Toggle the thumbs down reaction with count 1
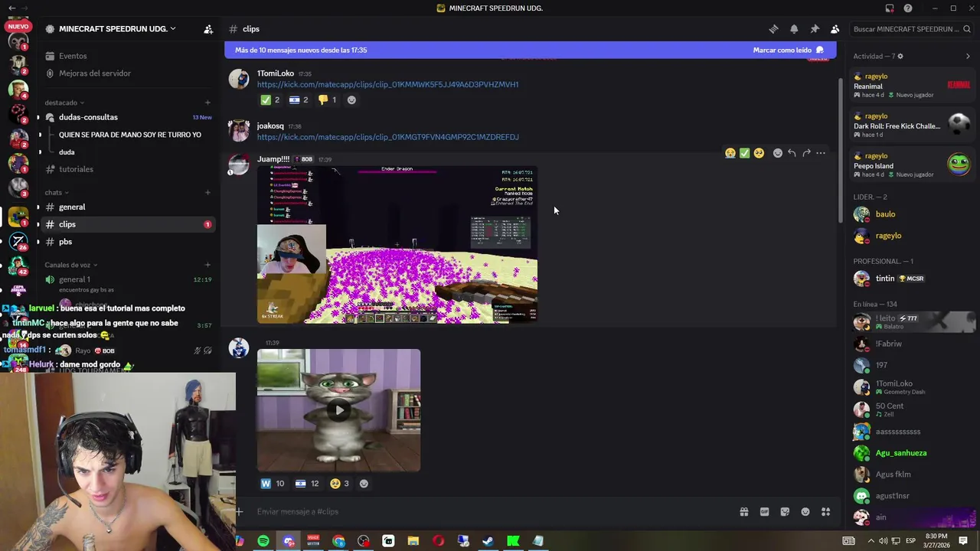 click(327, 100)
